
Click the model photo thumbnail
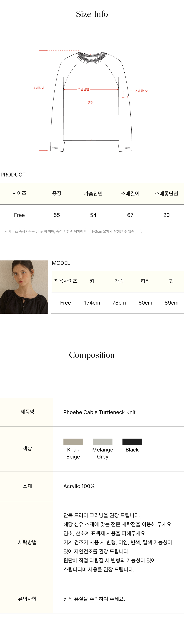[24, 287]
